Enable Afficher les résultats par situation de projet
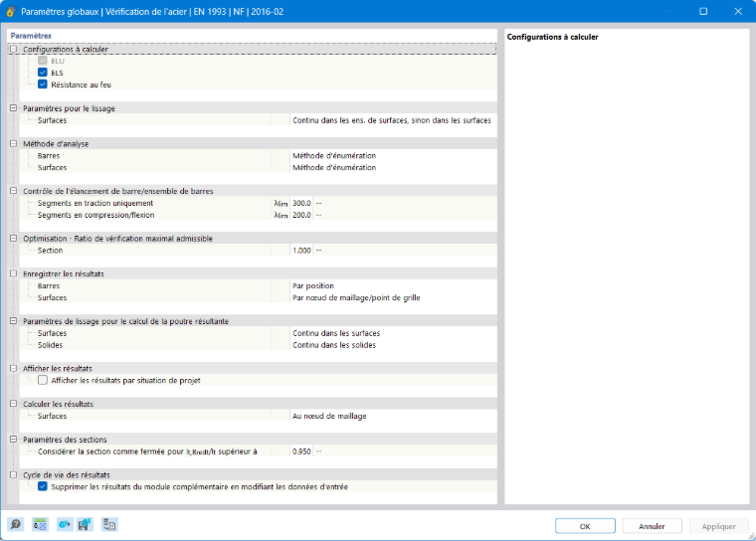Screen dimensions: 756x541 [43, 380]
